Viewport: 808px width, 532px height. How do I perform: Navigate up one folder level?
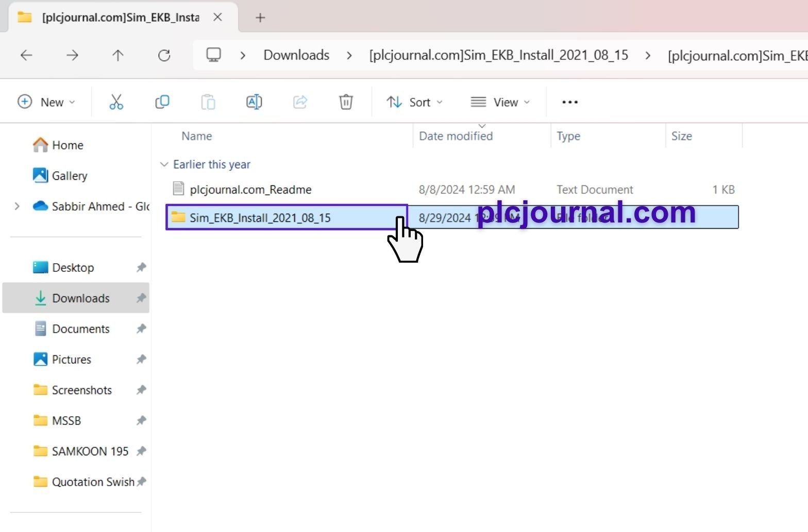[x=118, y=55]
